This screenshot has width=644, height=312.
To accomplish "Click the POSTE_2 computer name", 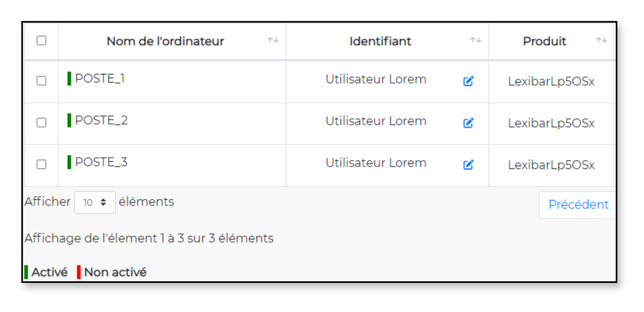I will click(x=101, y=120).
